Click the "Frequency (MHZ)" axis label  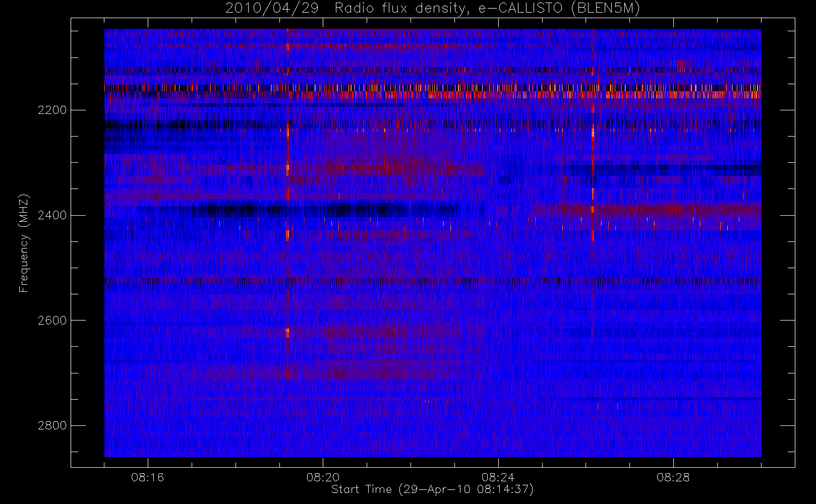pos(24,243)
